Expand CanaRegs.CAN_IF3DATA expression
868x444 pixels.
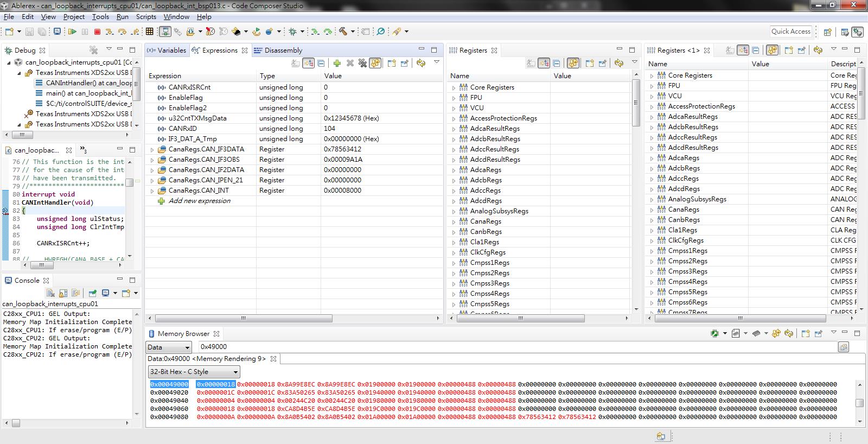[152, 149]
